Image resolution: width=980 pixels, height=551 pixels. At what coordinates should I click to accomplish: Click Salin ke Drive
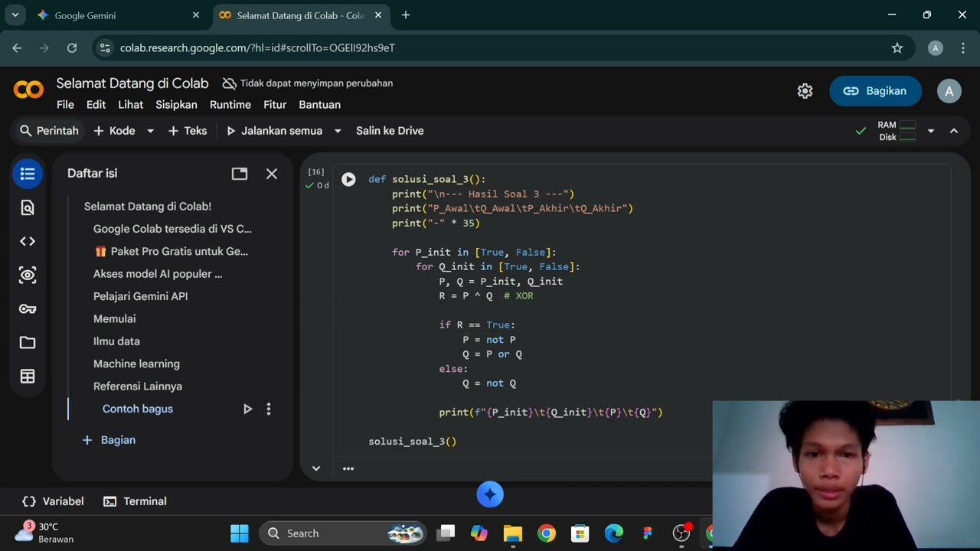click(390, 131)
